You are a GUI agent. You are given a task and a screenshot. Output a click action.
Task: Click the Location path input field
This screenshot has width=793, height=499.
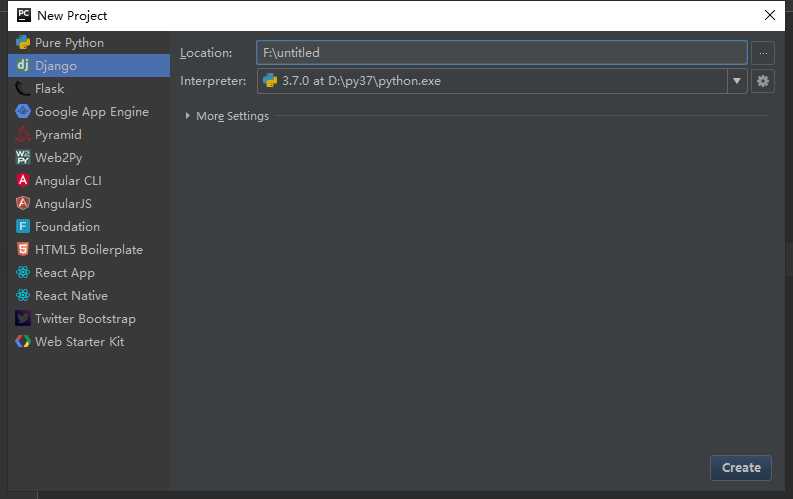pyautogui.click(x=502, y=53)
